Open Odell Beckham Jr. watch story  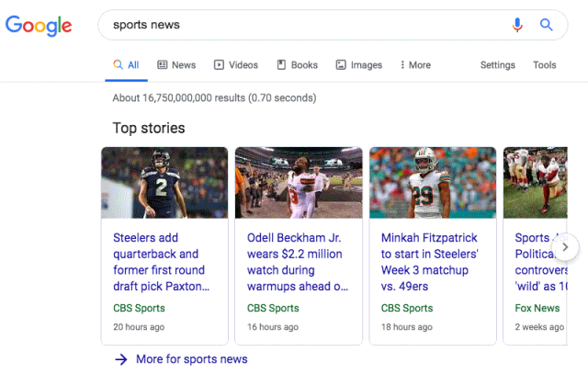tap(296, 262)
